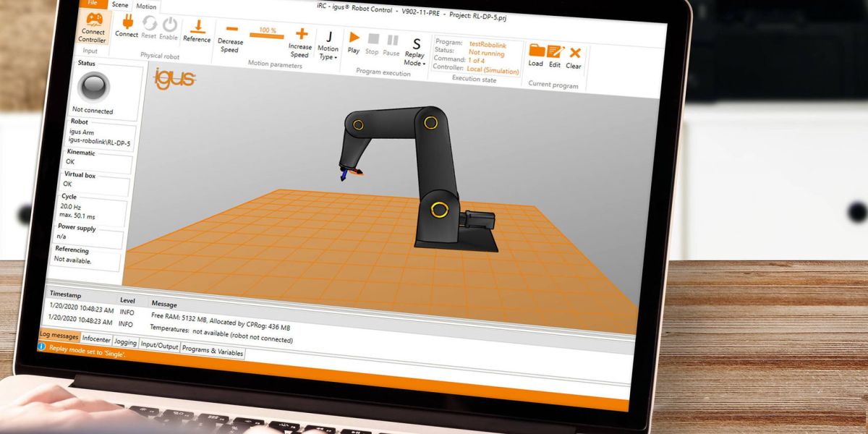Click the program name 'testRobolink'
This screenshot has height=434, width=868.
pyautogui.click(x=488, y=45)
